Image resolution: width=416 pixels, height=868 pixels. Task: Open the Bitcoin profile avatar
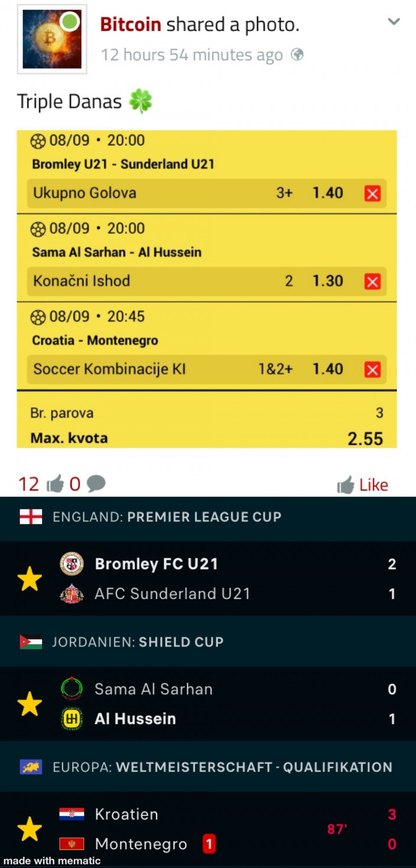point(52,39)
